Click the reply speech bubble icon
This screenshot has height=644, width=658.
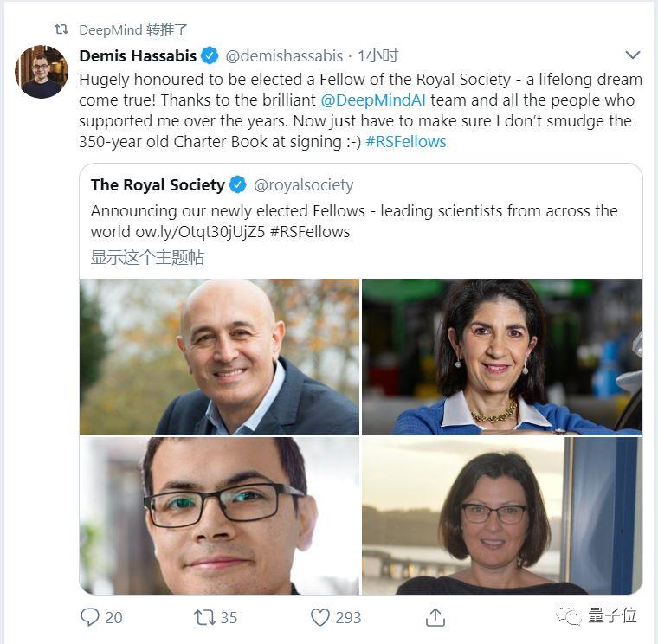point(90,616)
